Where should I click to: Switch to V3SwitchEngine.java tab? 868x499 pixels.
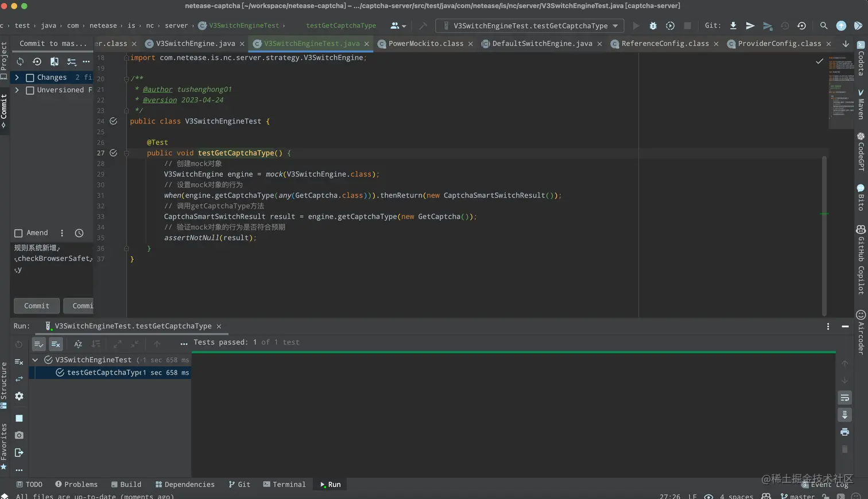click(x=195, y=44)
